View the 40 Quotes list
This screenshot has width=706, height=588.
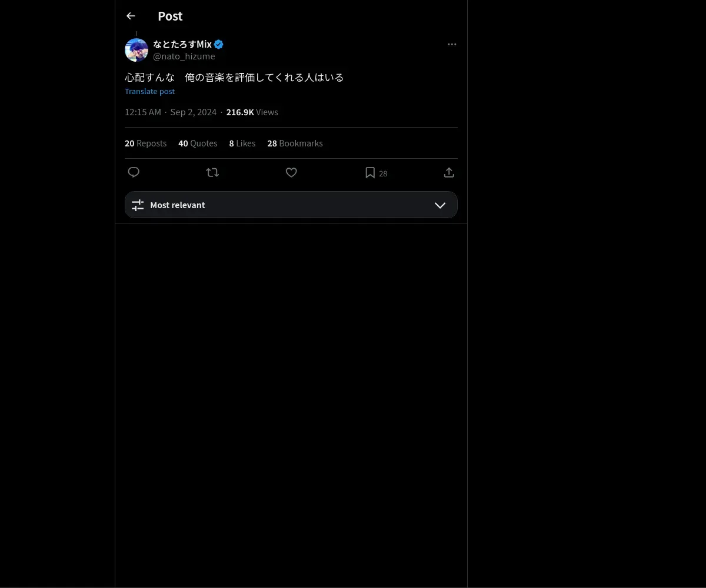point(198,143)
